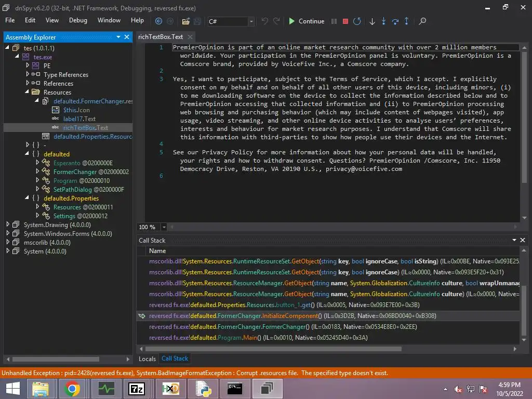
Task: Close the Call Stack panel
Action: [x=523, y=240]
